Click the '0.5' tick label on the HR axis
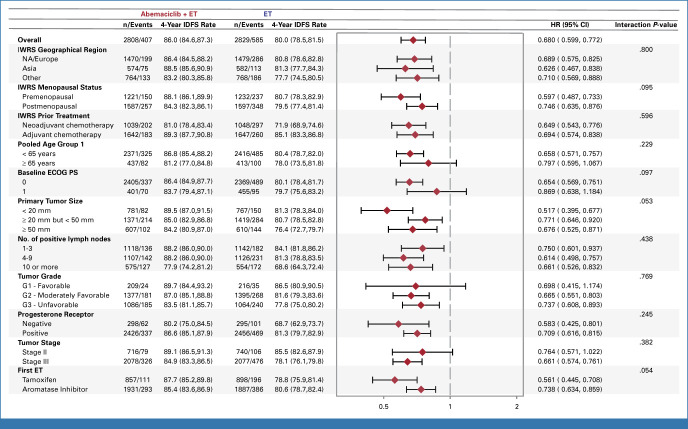Image resolution: width=688 pixels, height=429 pixels. [383, 407]
